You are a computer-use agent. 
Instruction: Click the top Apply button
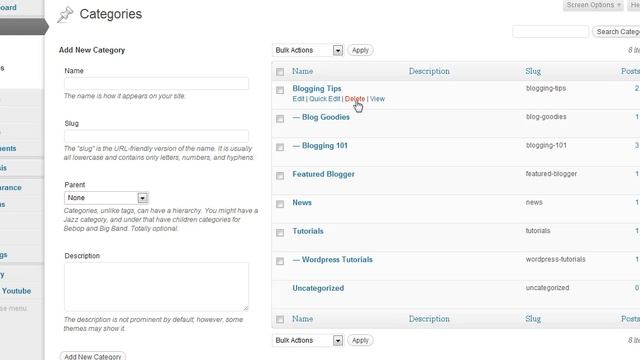pyautogui.click(x=360, y=50)
